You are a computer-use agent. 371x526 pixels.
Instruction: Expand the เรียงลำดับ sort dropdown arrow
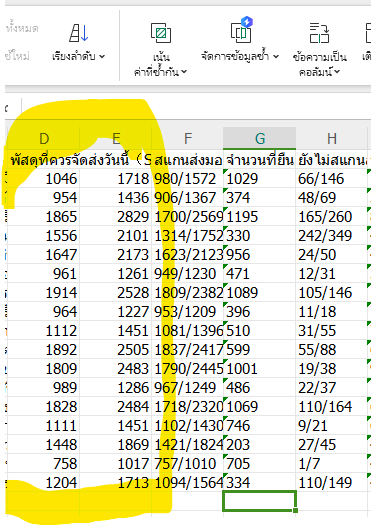click(x=102, y=56)
